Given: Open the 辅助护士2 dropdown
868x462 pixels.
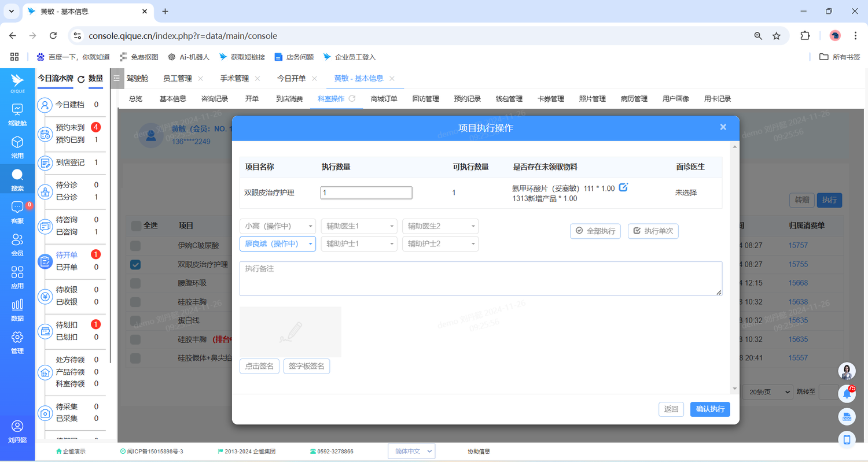Looking at the screenshot, I should (440, 244).
